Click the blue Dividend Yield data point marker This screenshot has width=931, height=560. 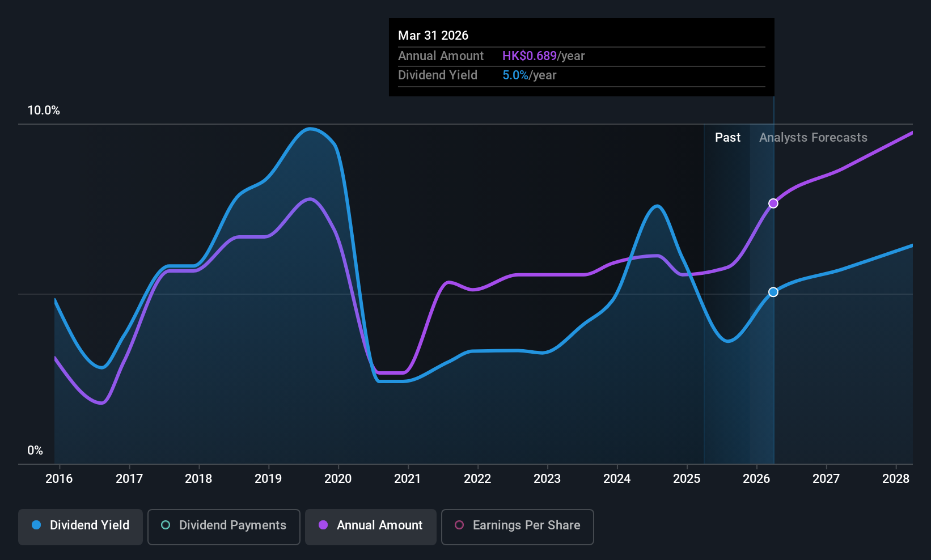coord(773,292)
